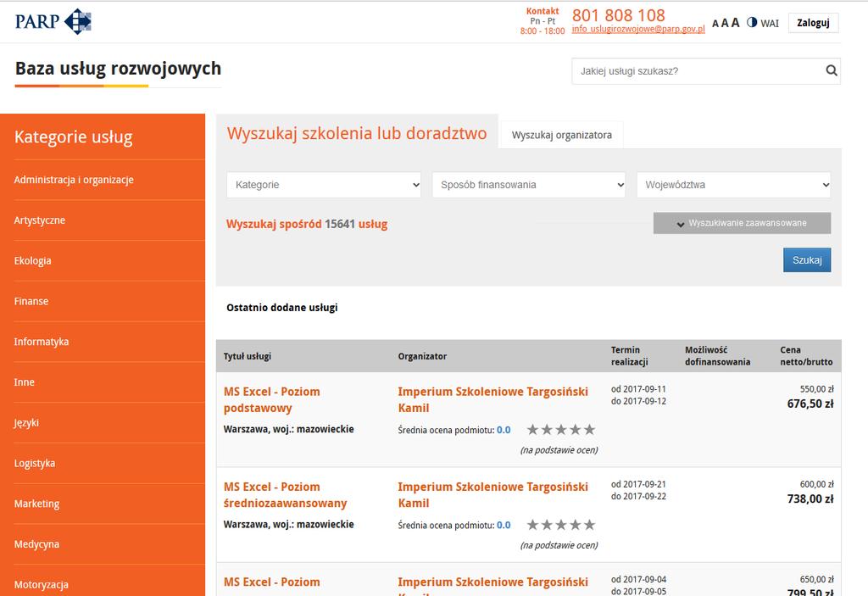Switch to Wyszukaj organizatora tab
Viewport: 868px width, 596px height.
(x=562, y=135)
